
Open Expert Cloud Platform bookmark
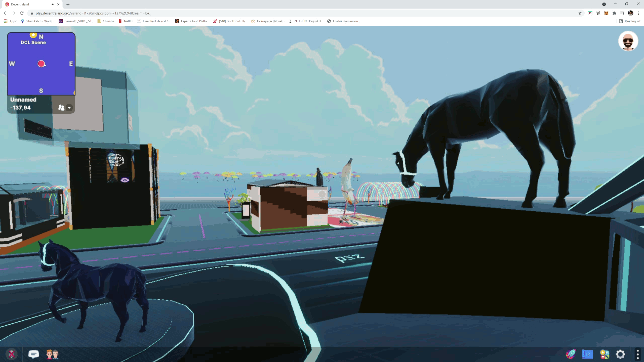tap(192, 21)
